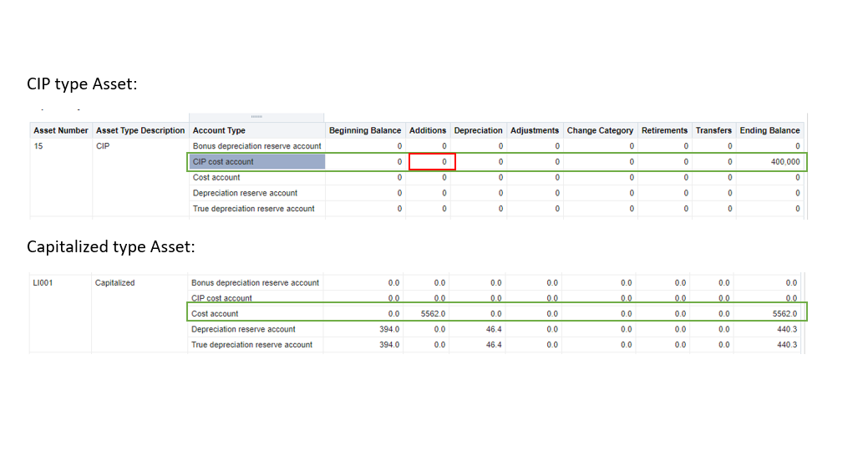Click the Additions column header
868x456 pixels.
click(428, 130)
